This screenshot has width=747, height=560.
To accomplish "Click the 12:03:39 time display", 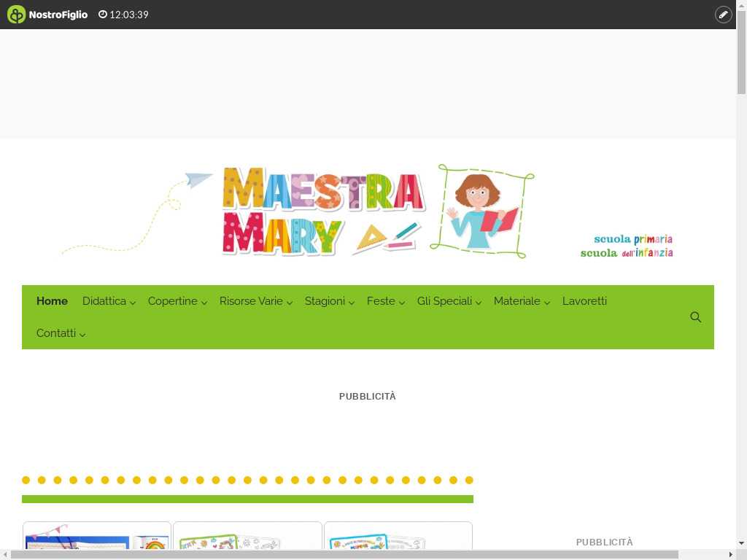I will click(129, 15).
